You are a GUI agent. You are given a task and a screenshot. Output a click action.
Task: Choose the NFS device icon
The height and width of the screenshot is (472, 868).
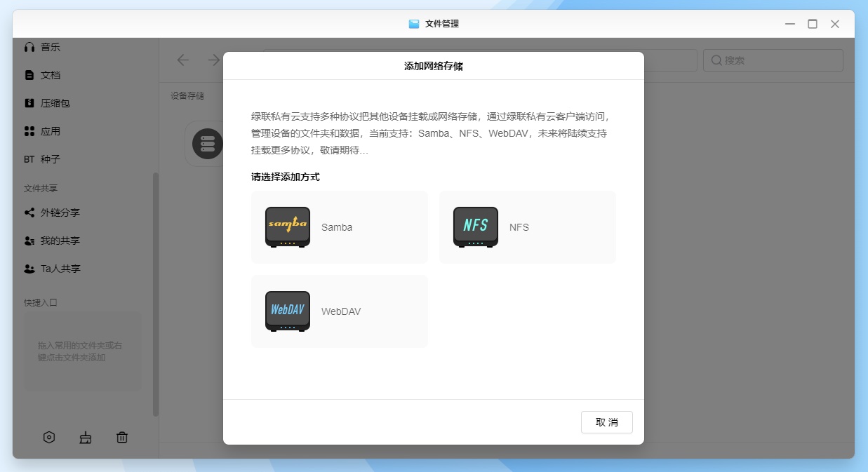476,227
